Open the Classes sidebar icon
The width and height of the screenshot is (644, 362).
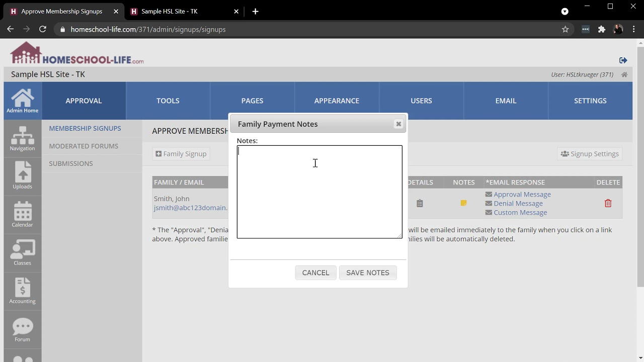coord(22,252)
